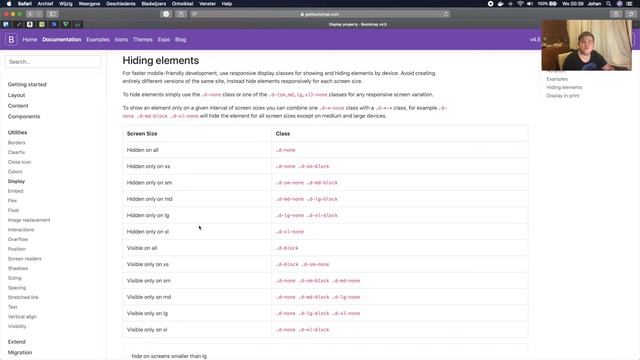Viewport: 640px width, 360px height.
Task: Open the Shadows utility page
Action: coord(18,268)
